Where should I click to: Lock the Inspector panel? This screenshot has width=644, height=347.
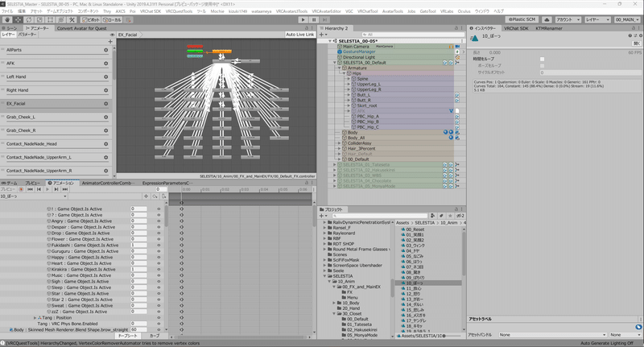point(633,28)
